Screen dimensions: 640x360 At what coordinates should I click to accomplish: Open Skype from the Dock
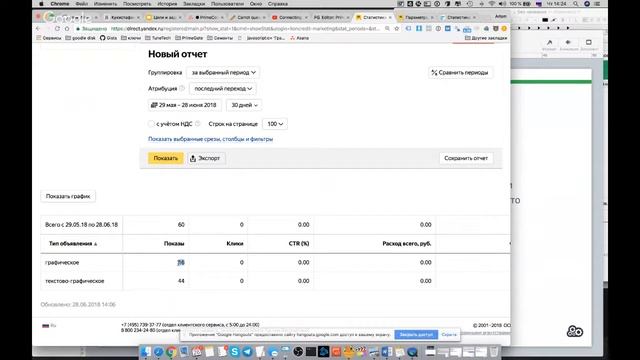click(235, 351)
